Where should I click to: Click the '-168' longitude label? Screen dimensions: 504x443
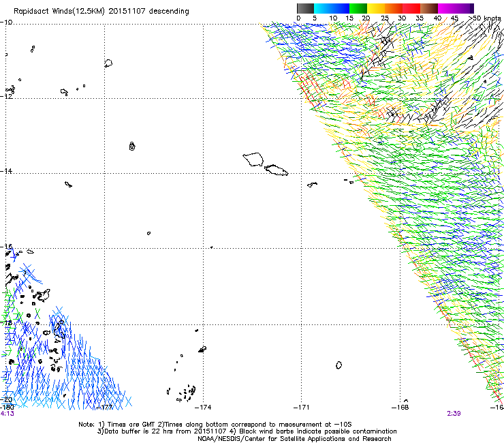coord(400,408)
